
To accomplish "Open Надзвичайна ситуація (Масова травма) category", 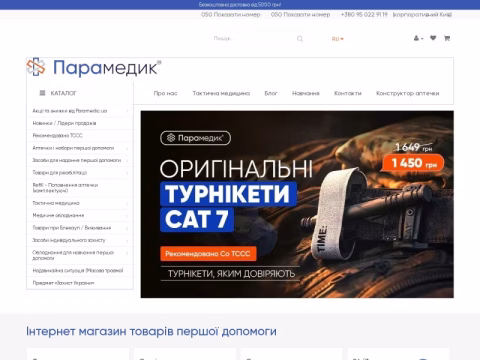I will click(x=78, y=271).
